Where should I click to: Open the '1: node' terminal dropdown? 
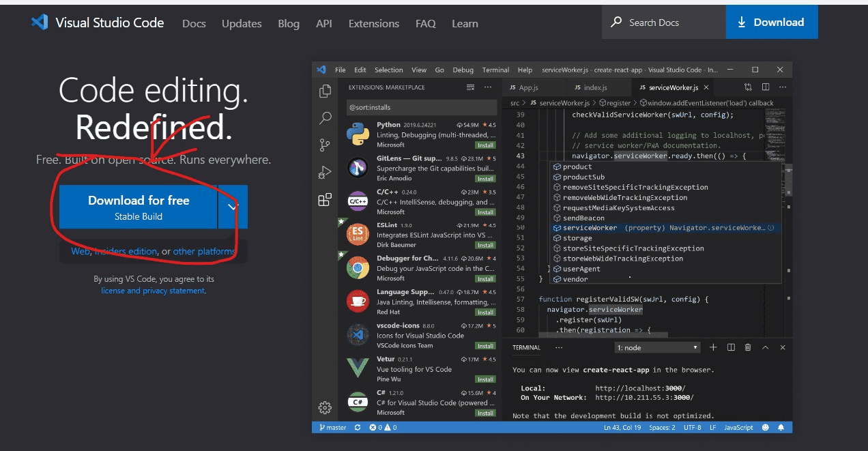[x=657, y=348]
